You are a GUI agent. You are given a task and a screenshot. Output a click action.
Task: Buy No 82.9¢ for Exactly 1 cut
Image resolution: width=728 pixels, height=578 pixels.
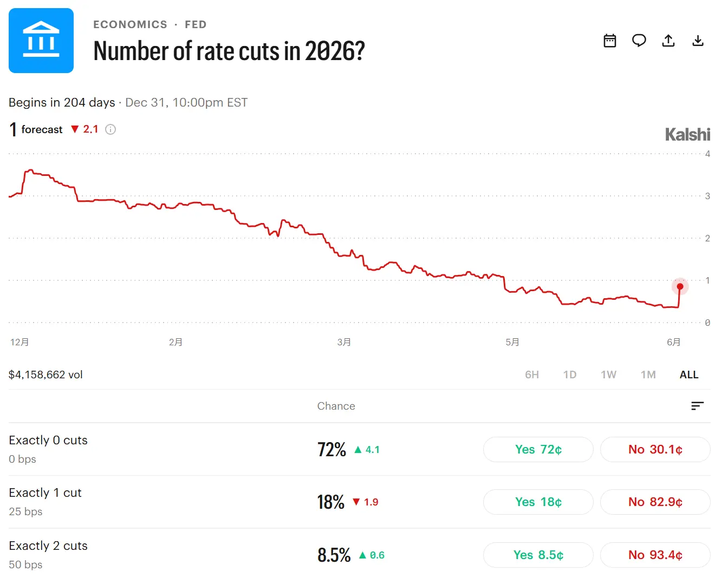point(655,502)
